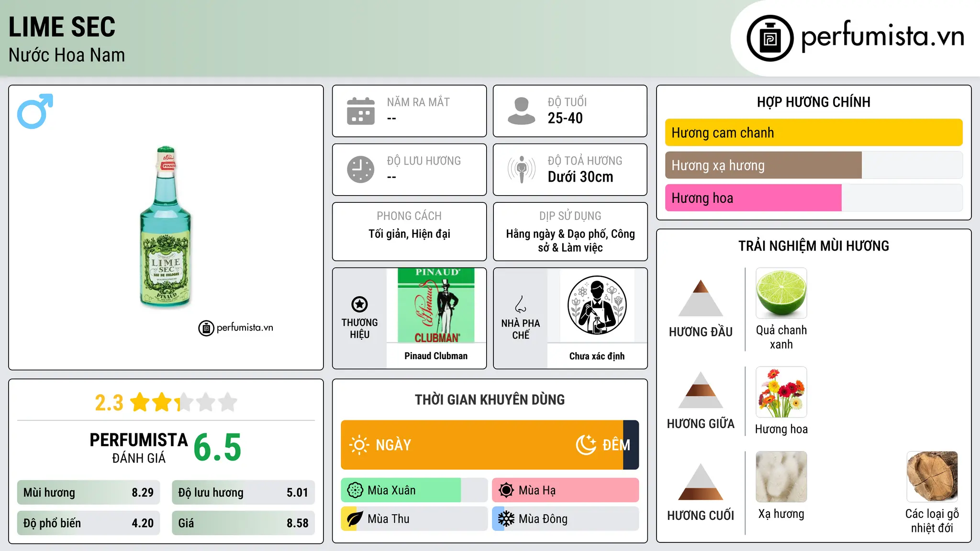Viewport: 980px width, 551px height.
Task: Click the age range value 25-40
Action: (x=565, y=118)
